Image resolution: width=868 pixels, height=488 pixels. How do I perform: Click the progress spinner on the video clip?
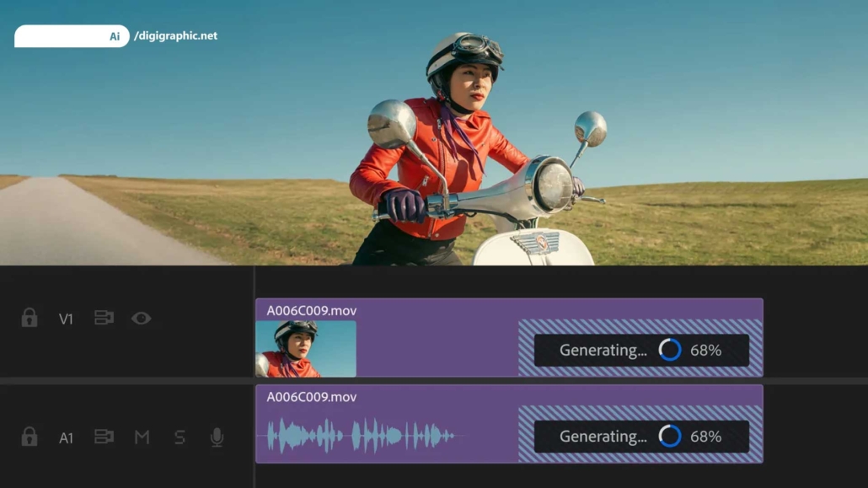click(670, 350)
